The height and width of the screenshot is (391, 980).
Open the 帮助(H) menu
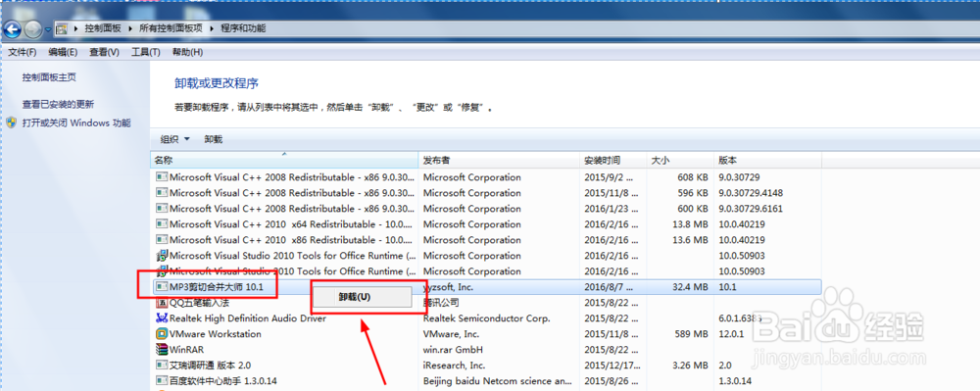(187, 53)
